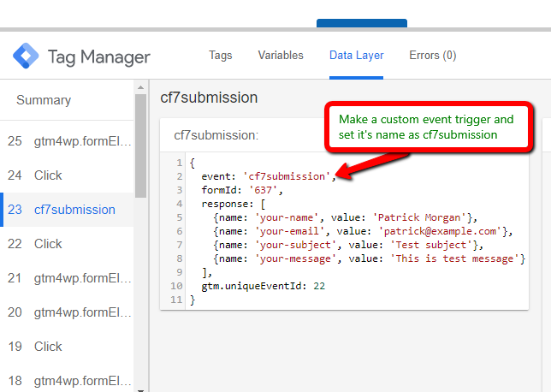This screenshot has width=551, height=392.
Task: Select event 22 Click
Action: tap(48, 244)
